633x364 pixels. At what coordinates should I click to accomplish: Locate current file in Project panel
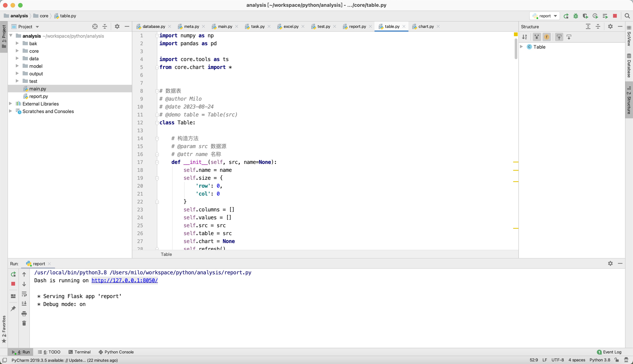click(95, 27)
